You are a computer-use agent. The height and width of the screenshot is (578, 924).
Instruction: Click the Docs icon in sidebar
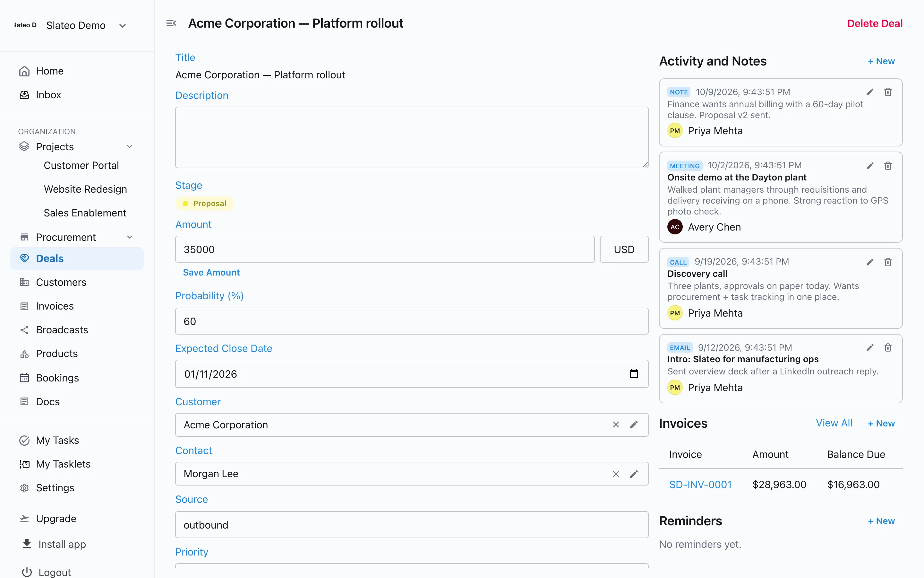pyautogui.click(x=24, y=401)
